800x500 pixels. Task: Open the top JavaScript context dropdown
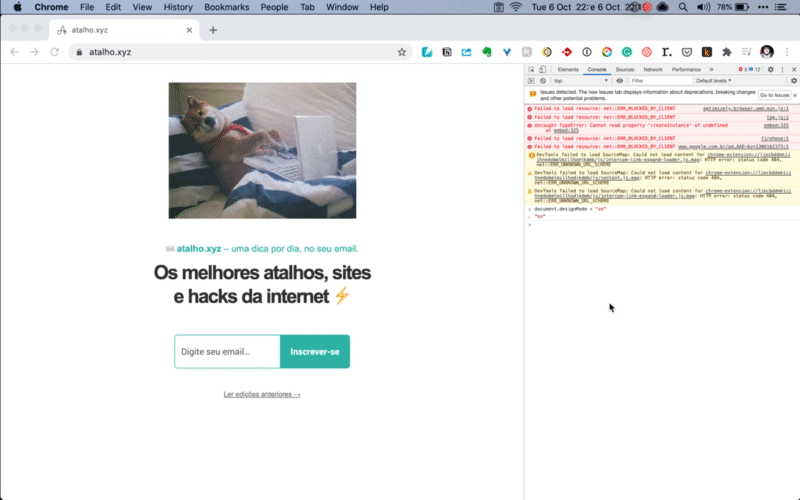pos(581,81)
